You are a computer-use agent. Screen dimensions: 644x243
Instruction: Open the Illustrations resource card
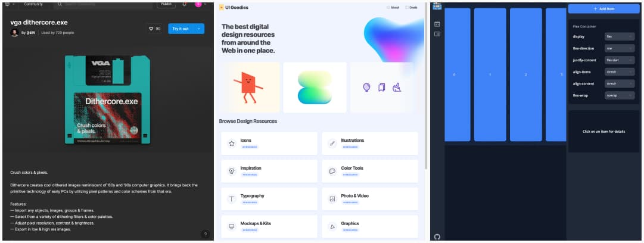[369, 144]
